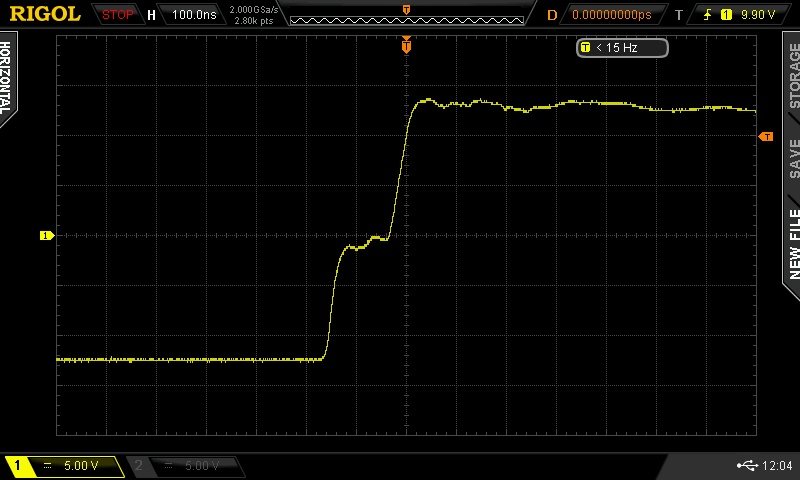Click the 12:04 clock readout

click(x=777, y=465)
